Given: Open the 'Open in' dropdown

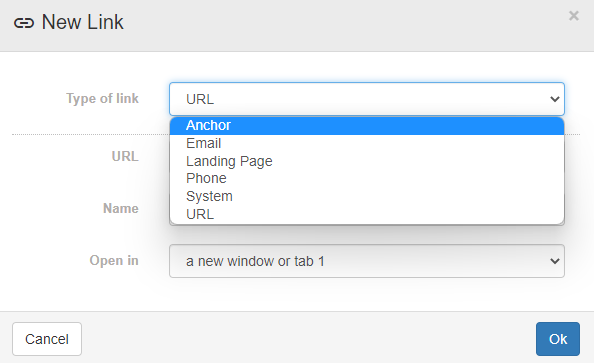Looking at the screenshot, I should (x=367, y=261).
